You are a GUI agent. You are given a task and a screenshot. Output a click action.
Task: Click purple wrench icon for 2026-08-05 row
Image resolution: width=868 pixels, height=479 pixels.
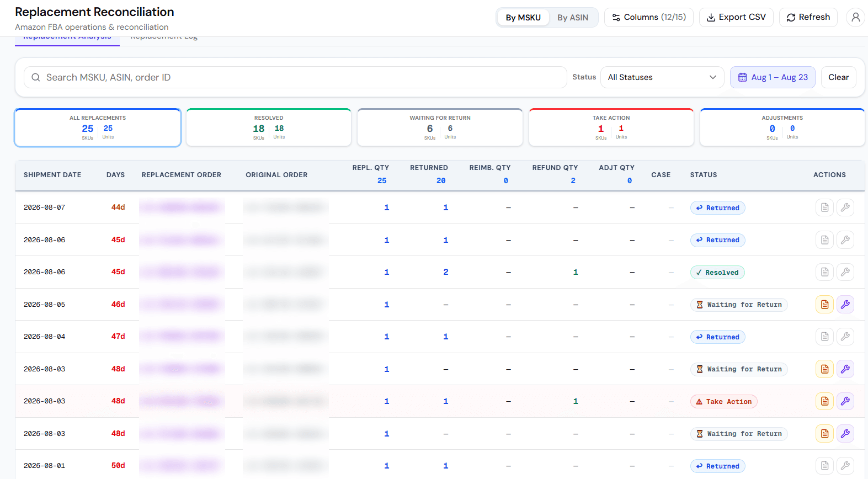point(845,305)
